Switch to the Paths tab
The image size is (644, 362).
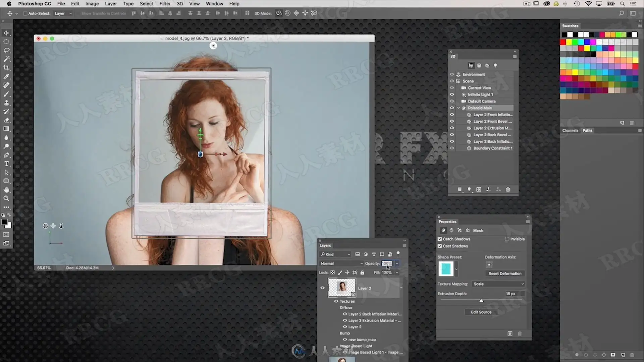pos(587,130)
